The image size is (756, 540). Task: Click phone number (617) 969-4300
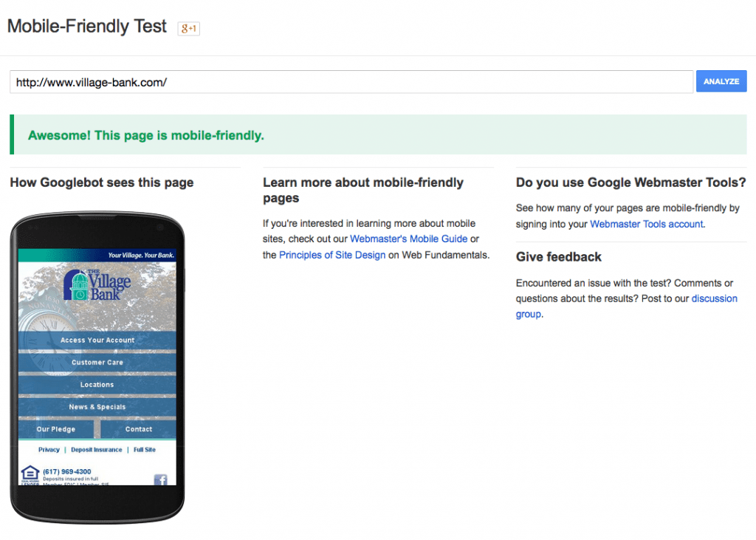tap(67, 471)
